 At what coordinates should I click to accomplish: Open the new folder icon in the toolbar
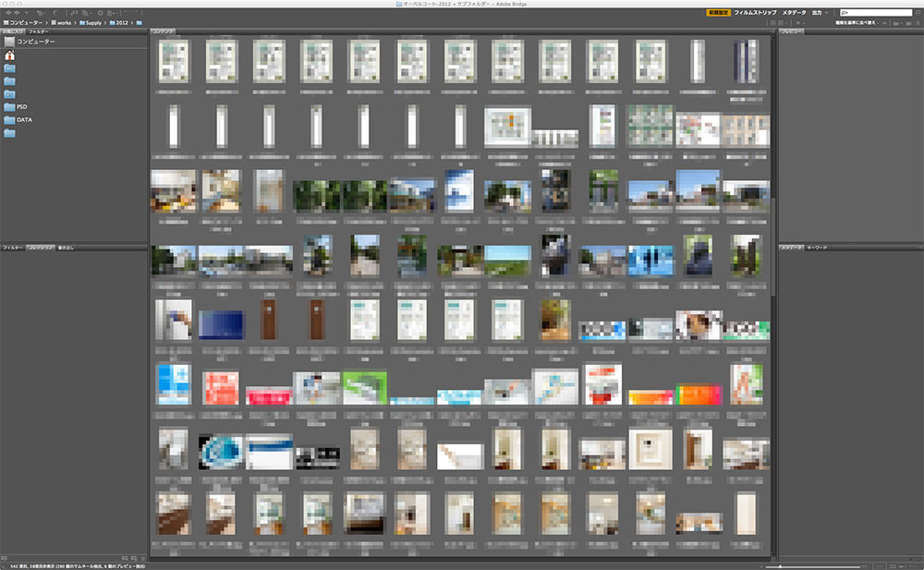tap(908, 24)
